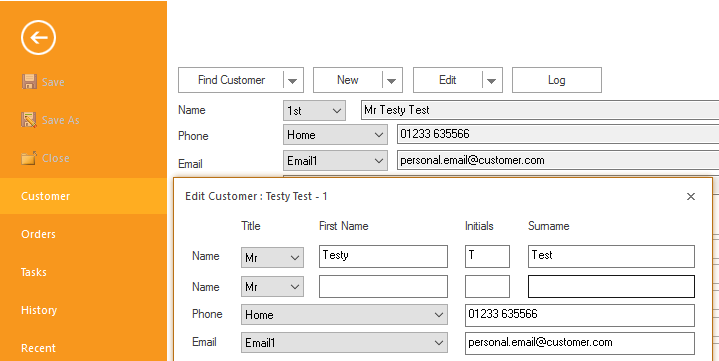Expand the Edit button arrow menu
This screenshot has height=361, width=719.
click(492, 81)
